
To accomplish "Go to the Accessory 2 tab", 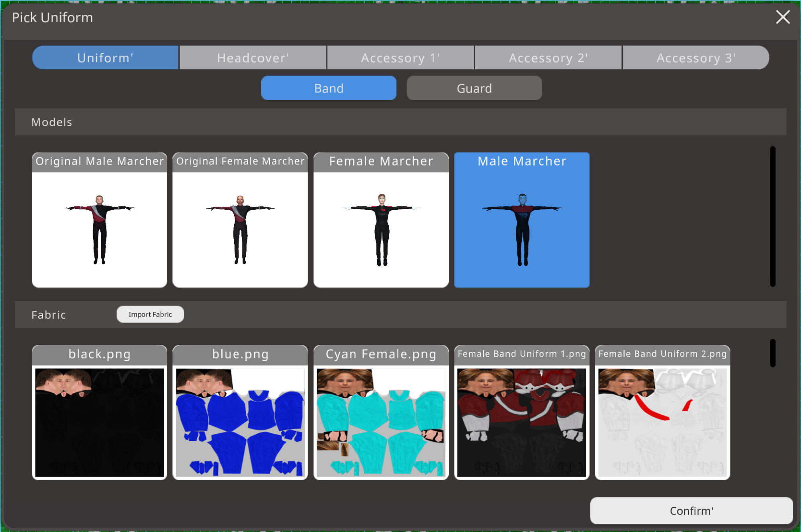I will point(548,58).
